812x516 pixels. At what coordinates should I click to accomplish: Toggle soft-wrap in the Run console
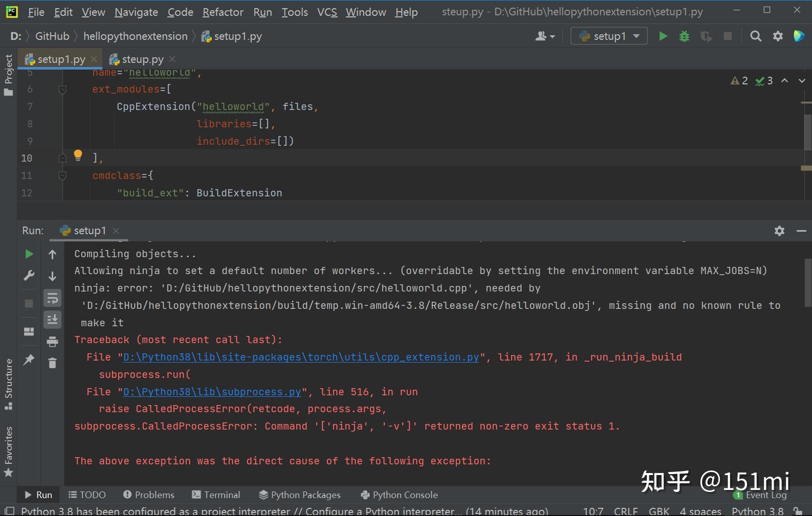pyautogui.click(x=52, y=298)
